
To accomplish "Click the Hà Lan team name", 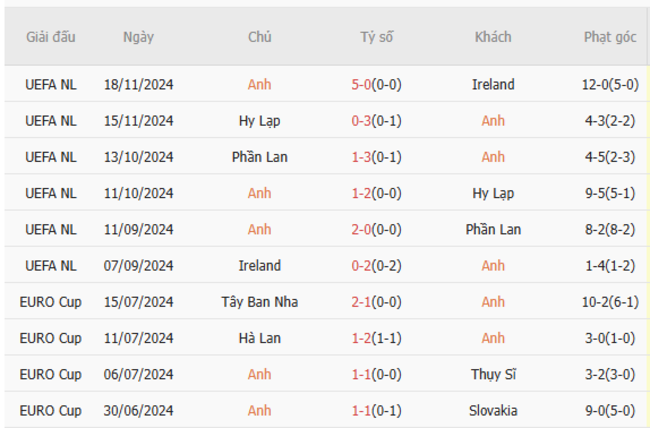I will [260, 338].
